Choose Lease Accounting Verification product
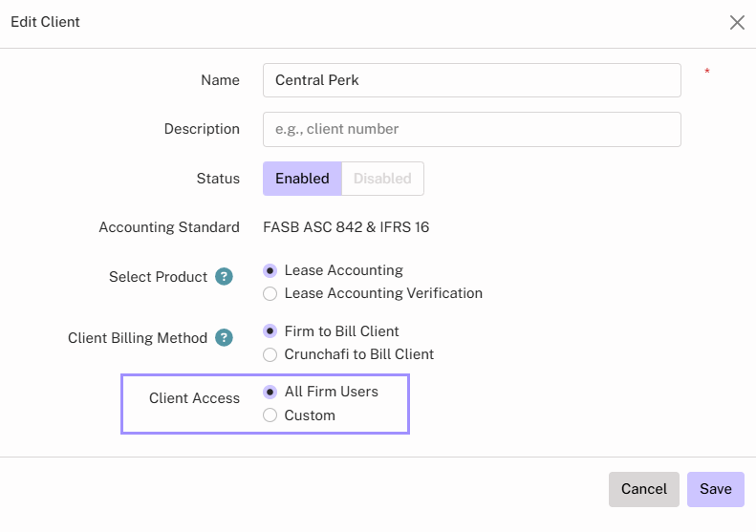 (x=270, y=293)
